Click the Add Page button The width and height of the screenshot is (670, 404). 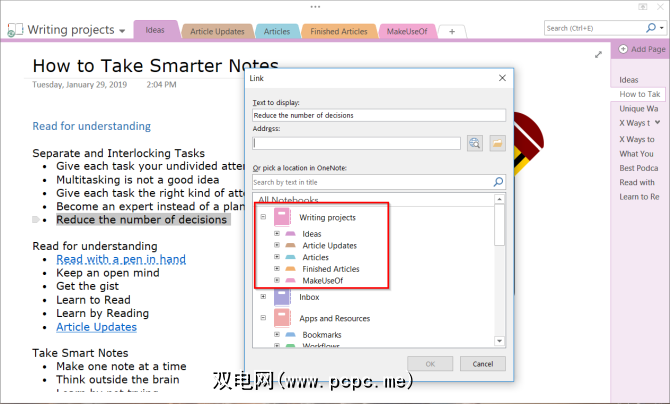[x=642, y=49]
